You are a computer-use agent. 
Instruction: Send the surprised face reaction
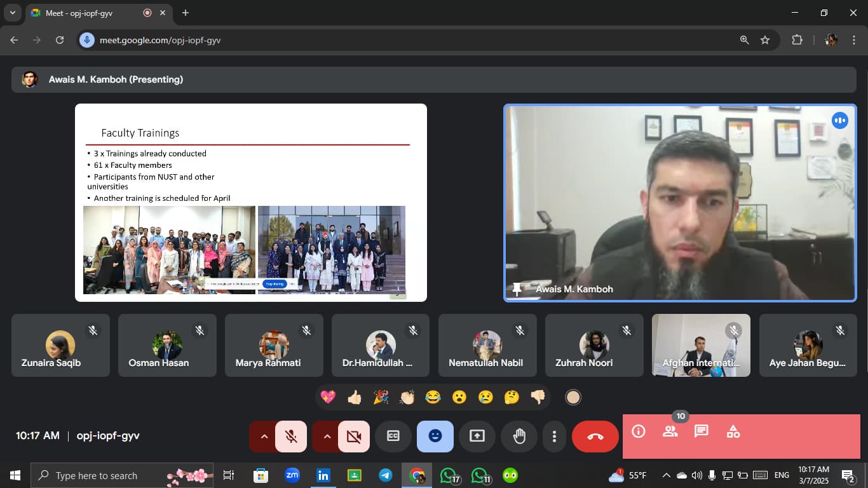459,397
